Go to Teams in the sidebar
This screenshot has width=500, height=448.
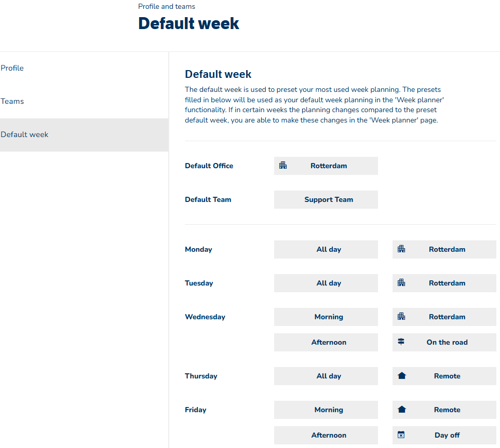click(x=12, y=101)
